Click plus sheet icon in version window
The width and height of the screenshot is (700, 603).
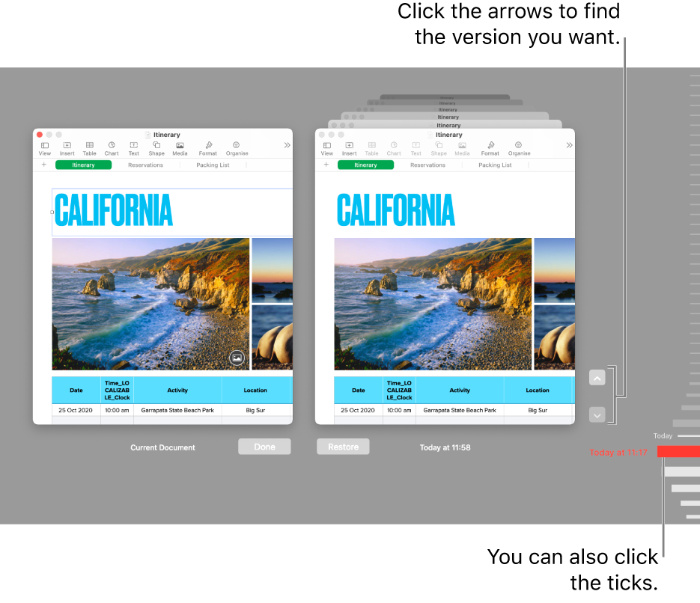coord(326,165)
